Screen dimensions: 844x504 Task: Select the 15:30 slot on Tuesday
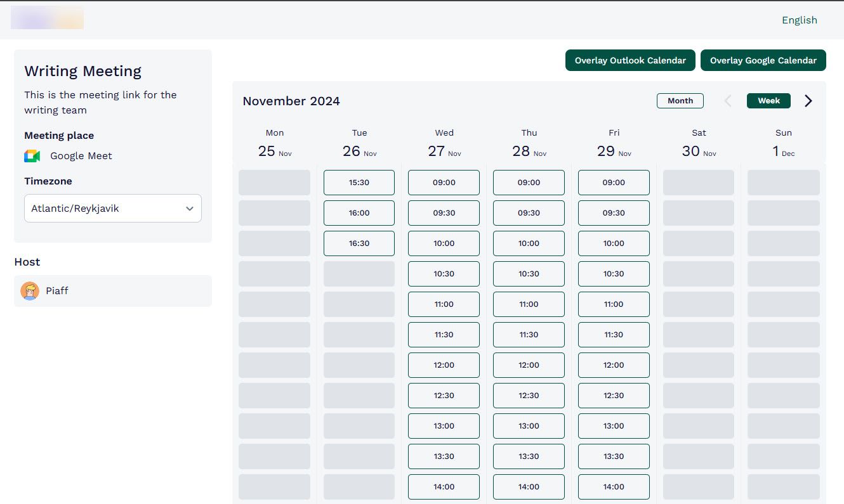359,182
